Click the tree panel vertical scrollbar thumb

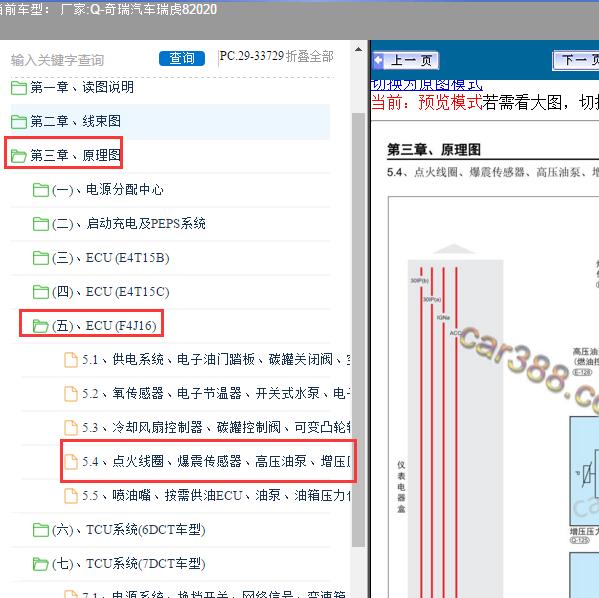pos(358,330)
